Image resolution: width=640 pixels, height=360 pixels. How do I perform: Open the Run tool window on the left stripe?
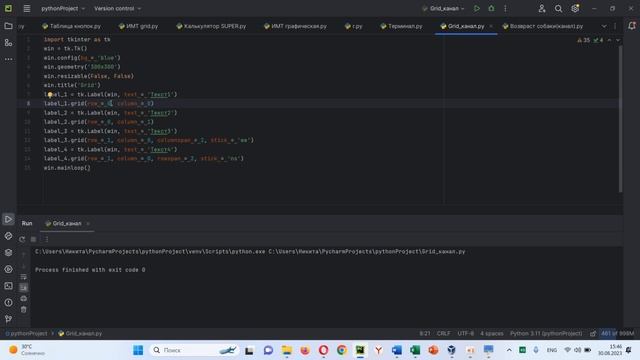(8, 219)
